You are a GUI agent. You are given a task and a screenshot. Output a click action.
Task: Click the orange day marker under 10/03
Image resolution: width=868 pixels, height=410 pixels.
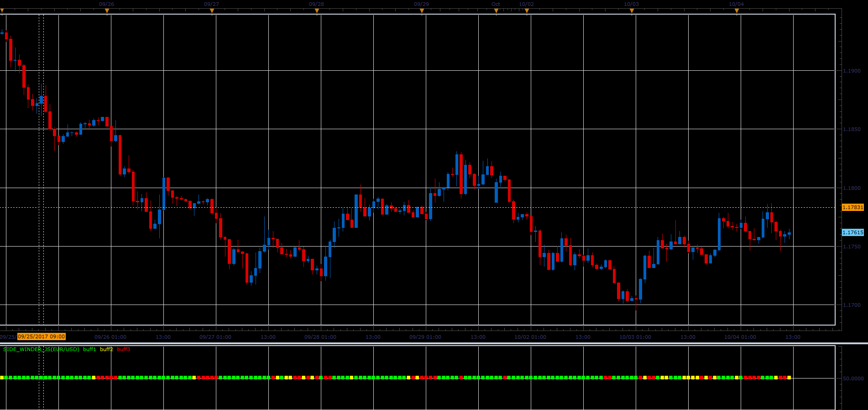632,11
